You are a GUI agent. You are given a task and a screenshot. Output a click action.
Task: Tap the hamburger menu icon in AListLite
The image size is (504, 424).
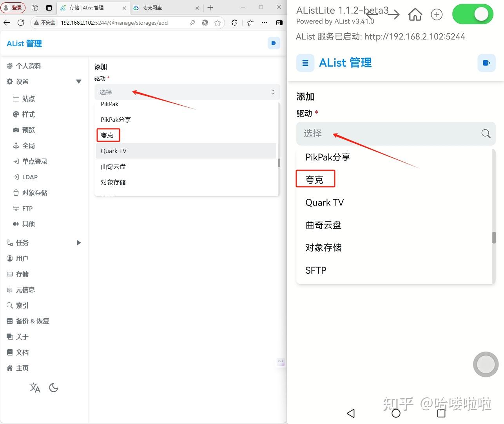pyautogui.click(x=305, y=63)
